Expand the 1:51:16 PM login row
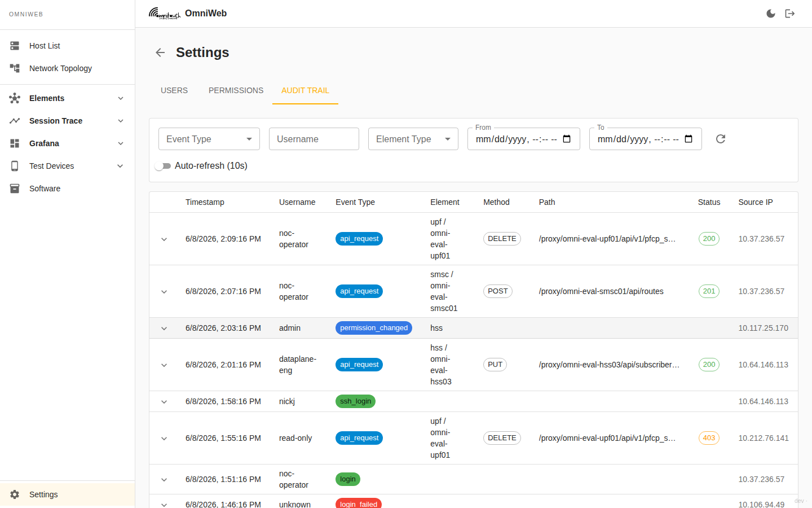The height and width of the screenshot is (508, 812). (x=164, y=480)
